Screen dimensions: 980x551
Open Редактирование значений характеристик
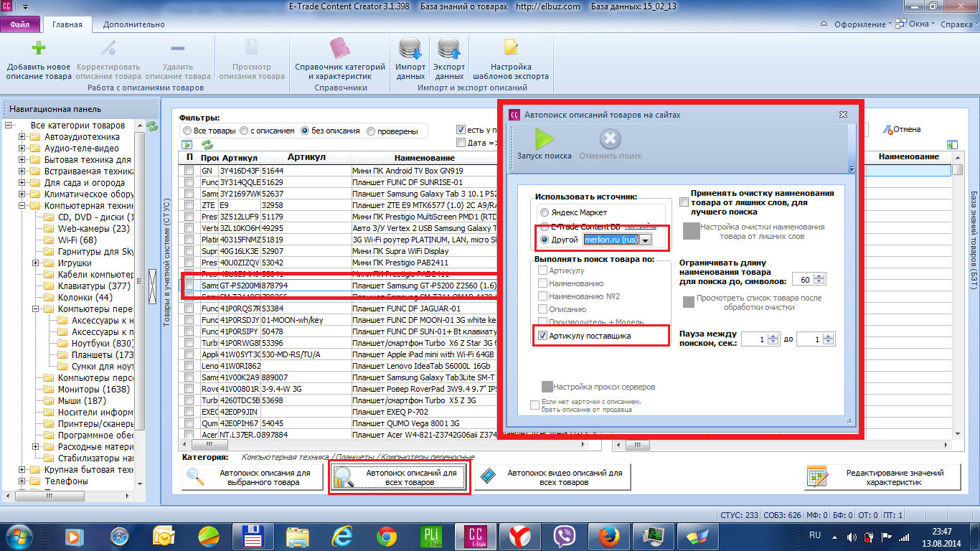point(882,478)
